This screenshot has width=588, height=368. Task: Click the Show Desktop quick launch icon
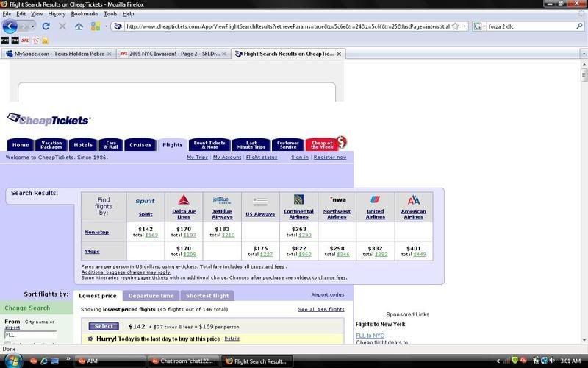[54, 361]
